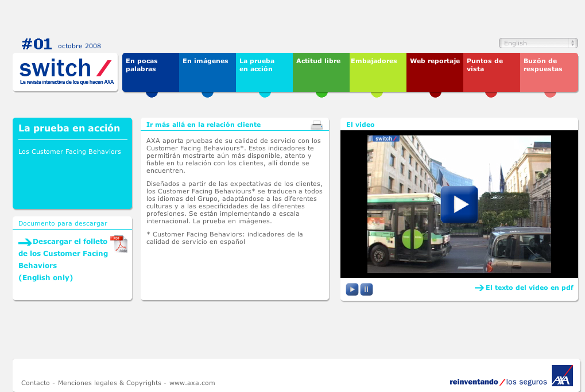Pause the video using pause button
The image size is (585, 392).
click(x=366, y=289)
